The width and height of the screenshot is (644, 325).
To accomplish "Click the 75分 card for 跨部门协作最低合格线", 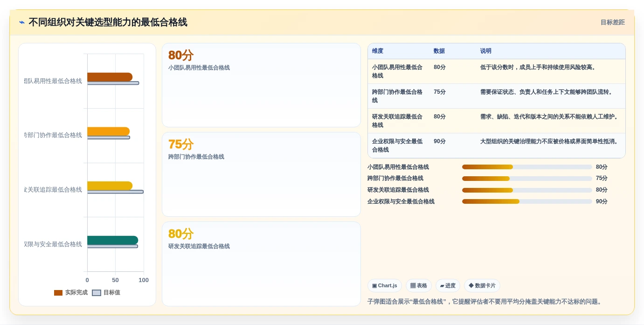I will click(261, 174).
